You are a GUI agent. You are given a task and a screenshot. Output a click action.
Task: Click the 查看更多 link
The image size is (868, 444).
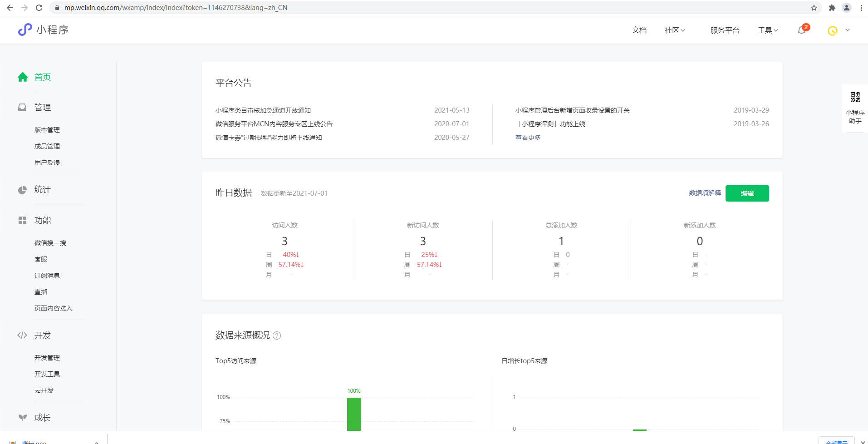click(x=528, y=138)
